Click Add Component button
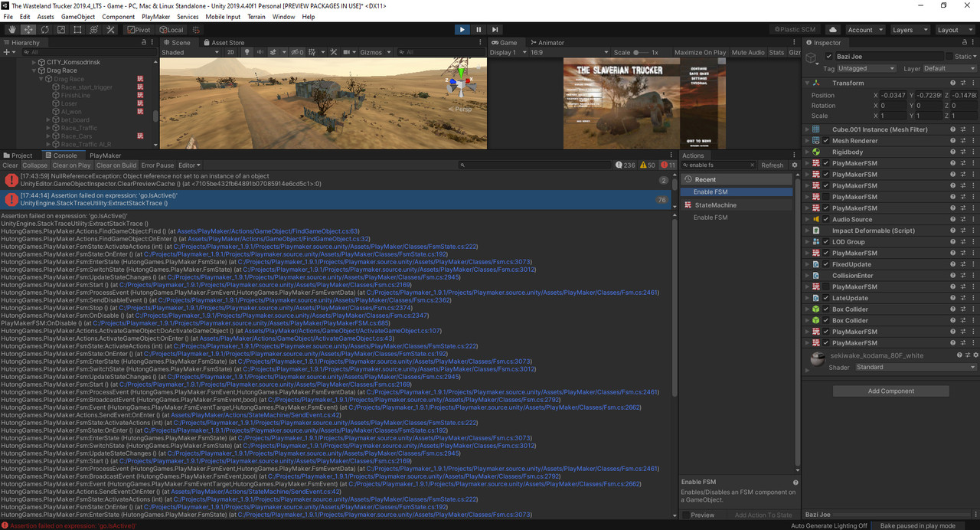 (x=890, y=391)
